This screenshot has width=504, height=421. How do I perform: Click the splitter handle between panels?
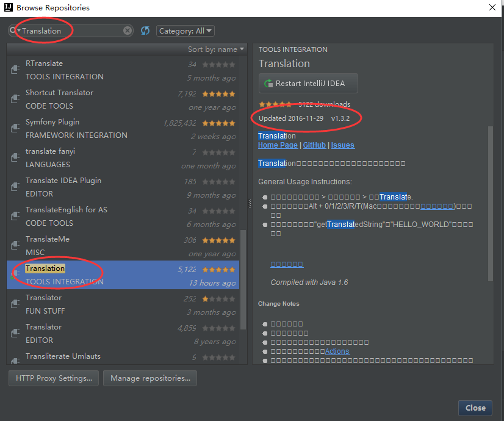250,204
